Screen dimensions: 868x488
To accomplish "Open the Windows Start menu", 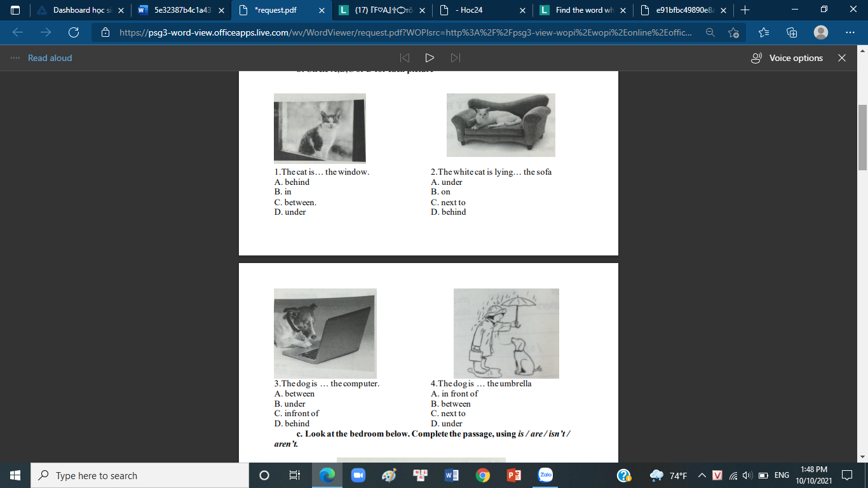I will pyautogui.click(x=15, y=475).
